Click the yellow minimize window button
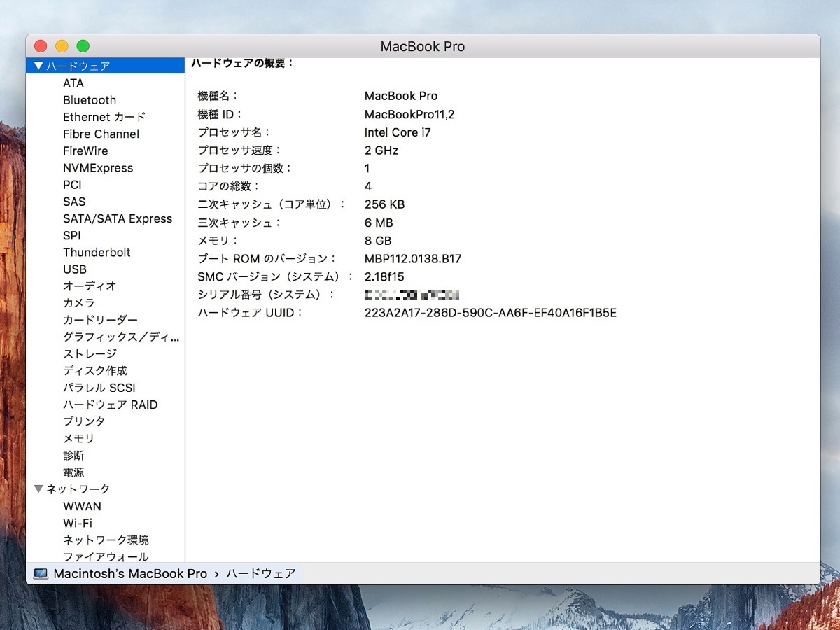This screenshot has height=630, width=840. pos(62,46)
